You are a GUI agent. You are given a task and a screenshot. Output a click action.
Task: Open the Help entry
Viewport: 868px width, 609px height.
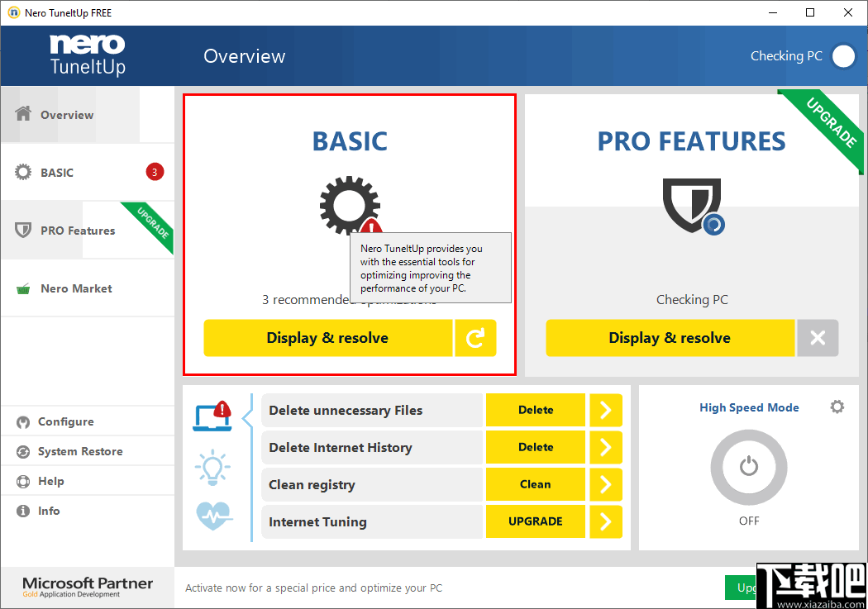[x=88, y=481]
